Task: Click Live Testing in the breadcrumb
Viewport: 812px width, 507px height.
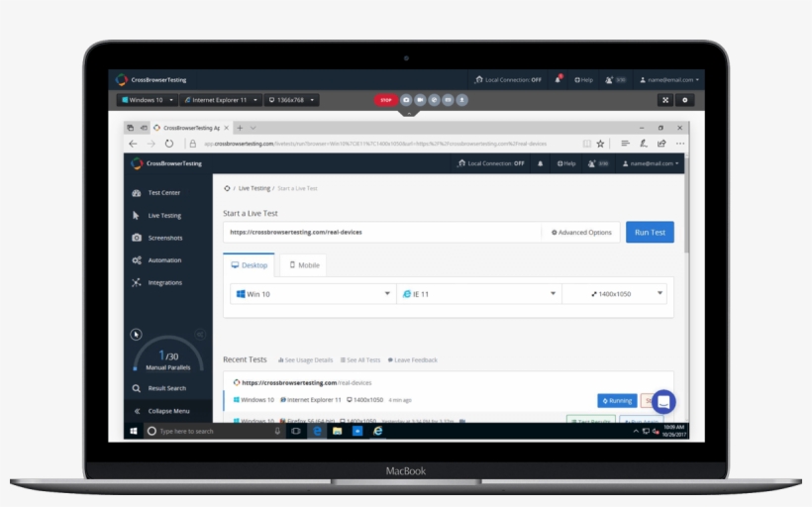Action: [x=254, y=188]
